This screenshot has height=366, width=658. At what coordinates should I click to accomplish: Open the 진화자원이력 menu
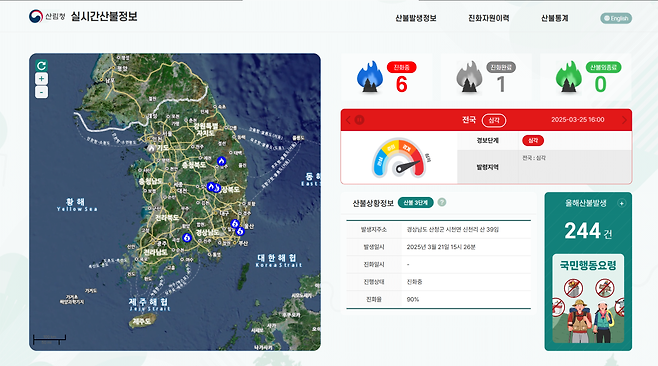point(489,18)
